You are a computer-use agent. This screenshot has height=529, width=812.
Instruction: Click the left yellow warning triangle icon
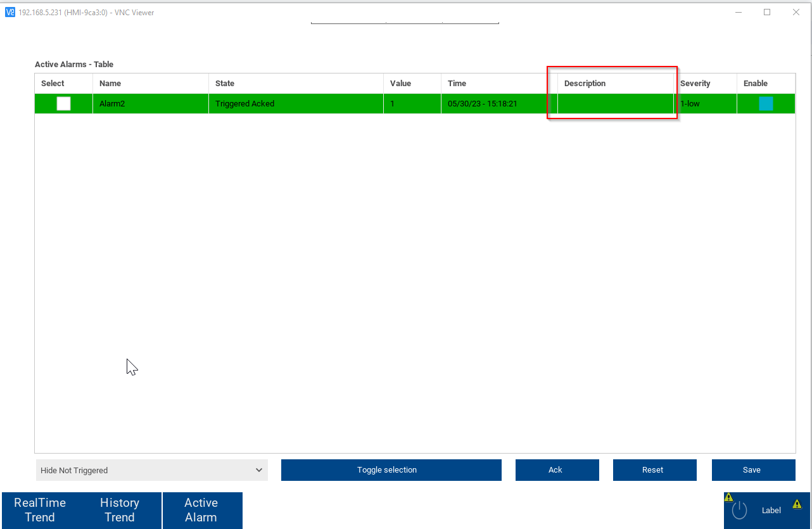click(728, 497)
